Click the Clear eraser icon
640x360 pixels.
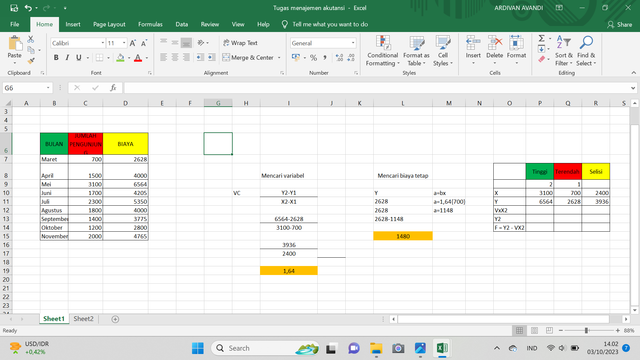541,60
